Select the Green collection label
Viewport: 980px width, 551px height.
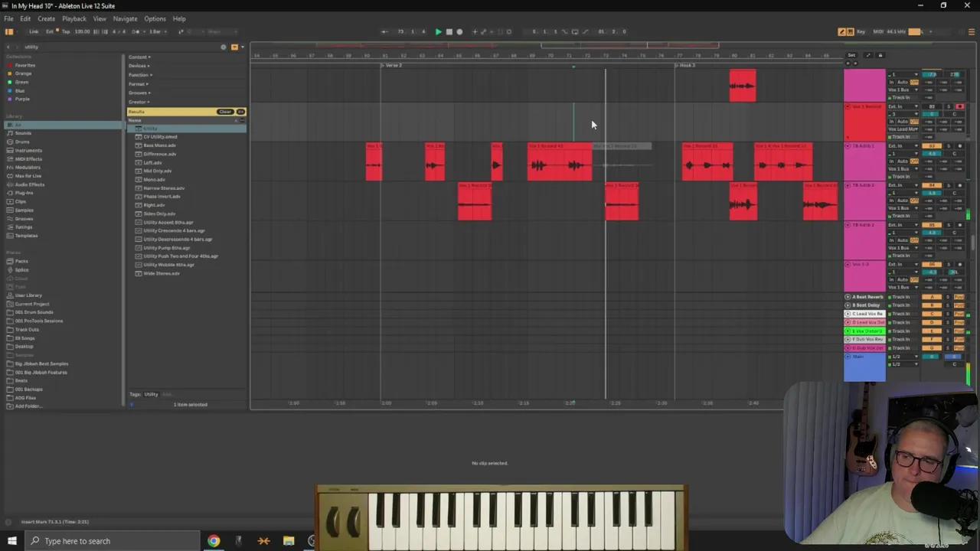coord(21,82)
